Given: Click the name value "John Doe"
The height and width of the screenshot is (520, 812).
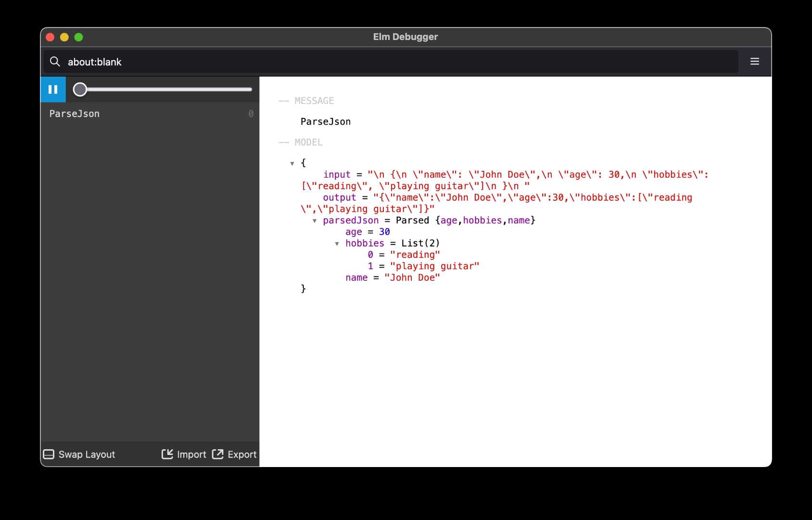Looking at the screenshot, I should pyautogui.click(x=412, y=278).
